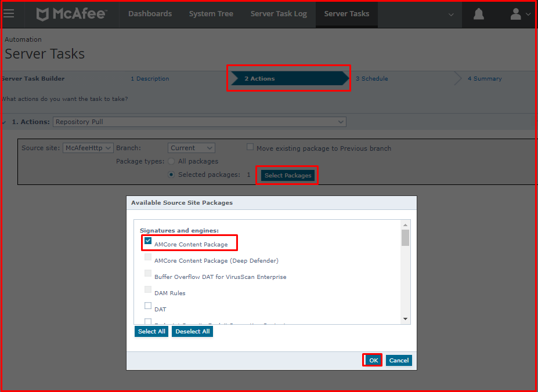Click 'Available Source Site Packages' dialog title
The image size is (538, 392).
[x=182, y=203]
